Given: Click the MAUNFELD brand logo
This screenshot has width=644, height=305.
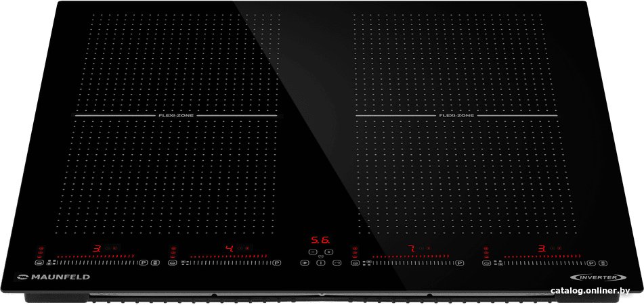Looking at the screenshot, I should [x=53, y=277].
